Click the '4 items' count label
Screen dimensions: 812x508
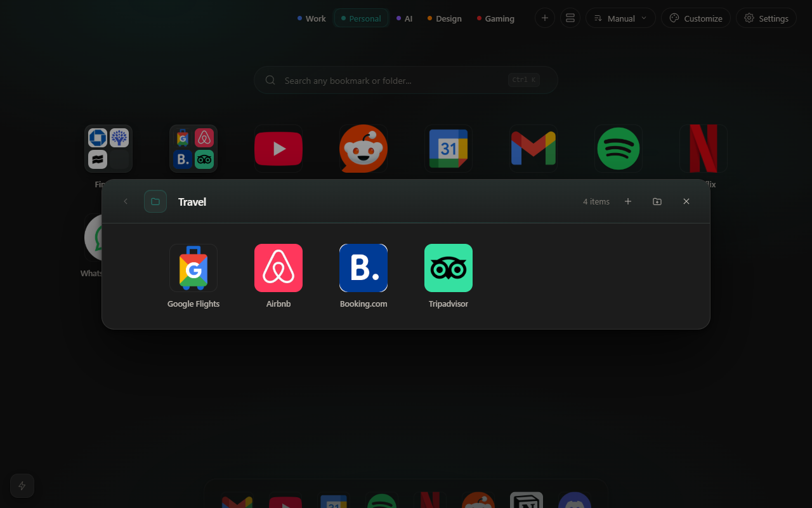(596, 201)
